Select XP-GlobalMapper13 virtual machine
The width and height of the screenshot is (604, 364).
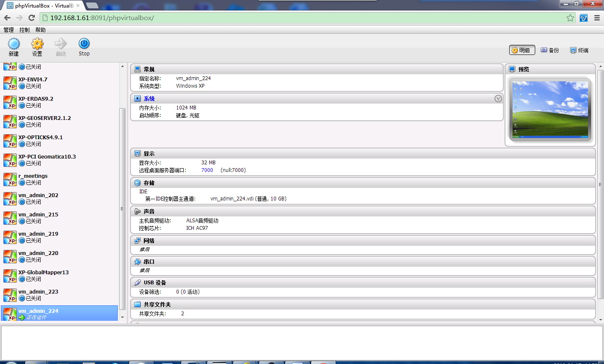click(60, 276)
